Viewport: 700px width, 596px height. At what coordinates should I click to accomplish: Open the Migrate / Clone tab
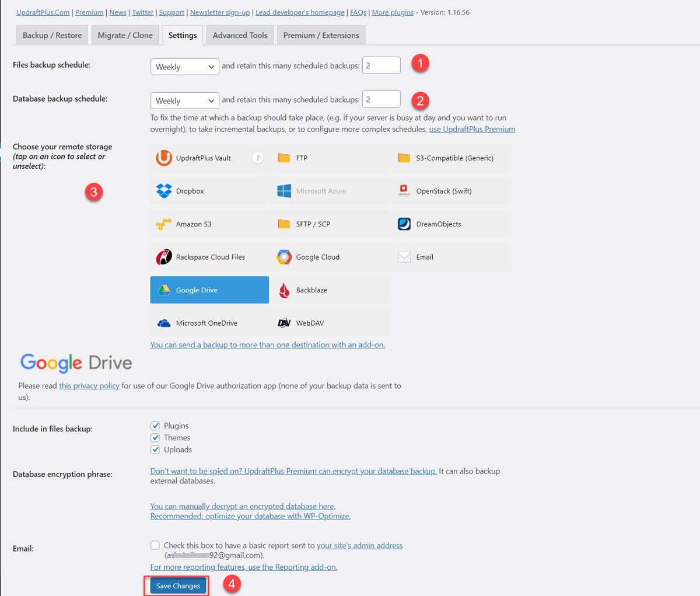[125, 35]
